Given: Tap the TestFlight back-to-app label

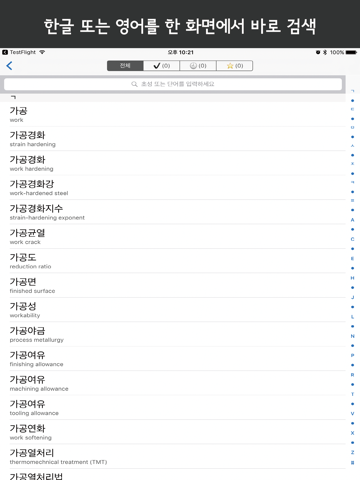Looking at the screenshot, I should coord(19,52).
